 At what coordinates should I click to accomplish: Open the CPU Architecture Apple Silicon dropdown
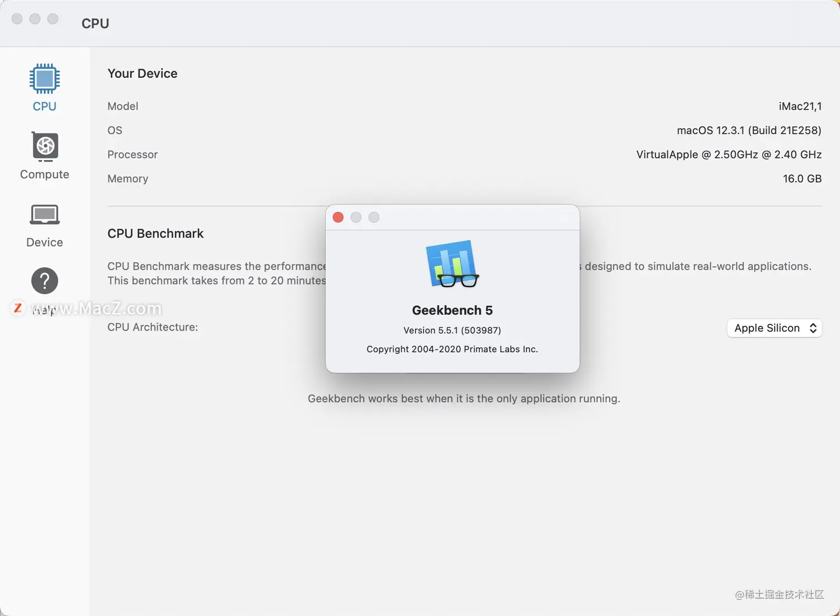point(774,328)
